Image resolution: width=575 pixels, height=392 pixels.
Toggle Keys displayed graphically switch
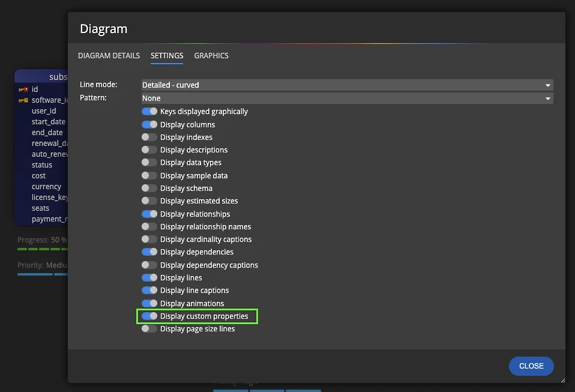[x=149, y=112]
